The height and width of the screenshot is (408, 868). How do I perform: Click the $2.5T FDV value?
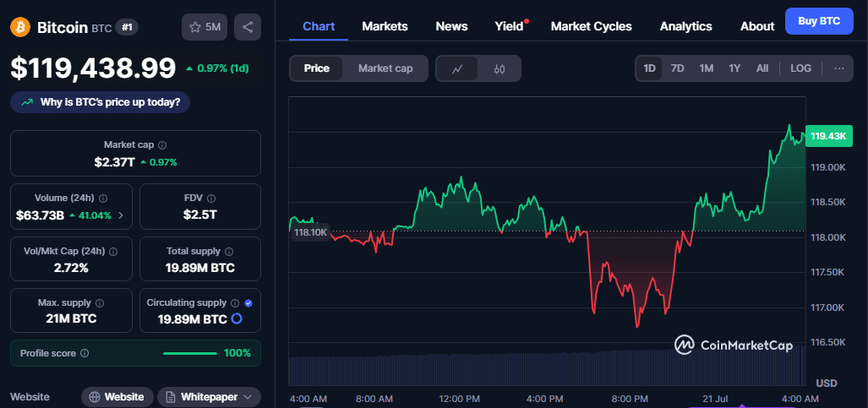coord(199,215)
